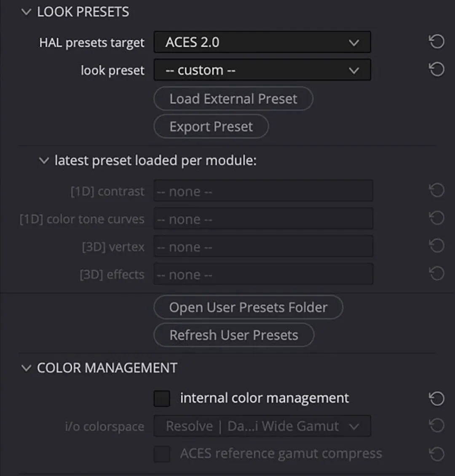The width and height of the screenshot is (455, 476).
Task: Click the Load External Preset button
Action: coord(233,99)
